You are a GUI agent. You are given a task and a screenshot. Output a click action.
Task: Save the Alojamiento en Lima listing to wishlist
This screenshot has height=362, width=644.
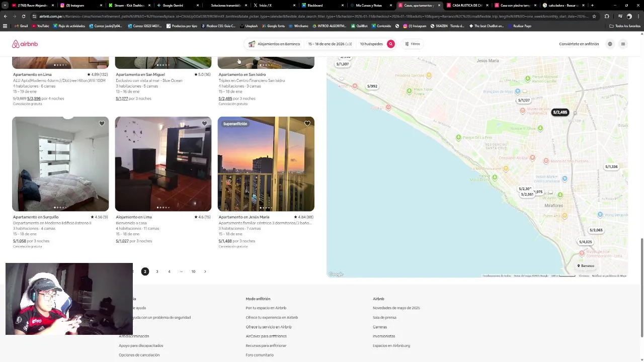point(204,123)
